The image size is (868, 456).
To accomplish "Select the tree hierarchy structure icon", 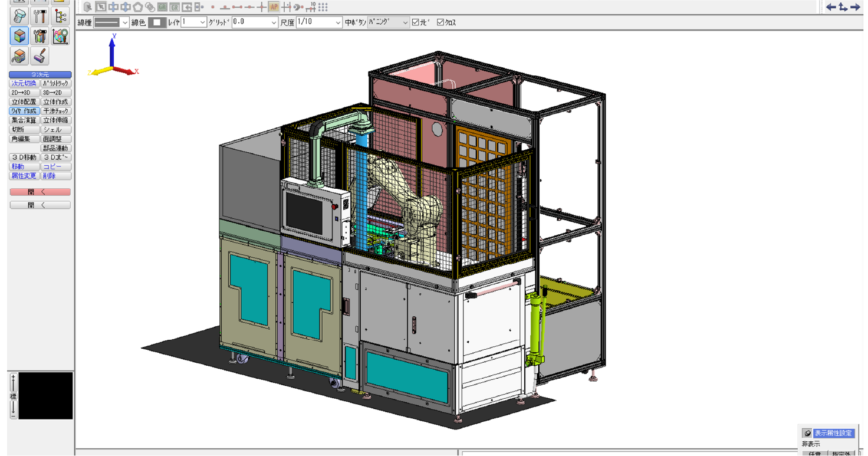I will click(60, 16).
